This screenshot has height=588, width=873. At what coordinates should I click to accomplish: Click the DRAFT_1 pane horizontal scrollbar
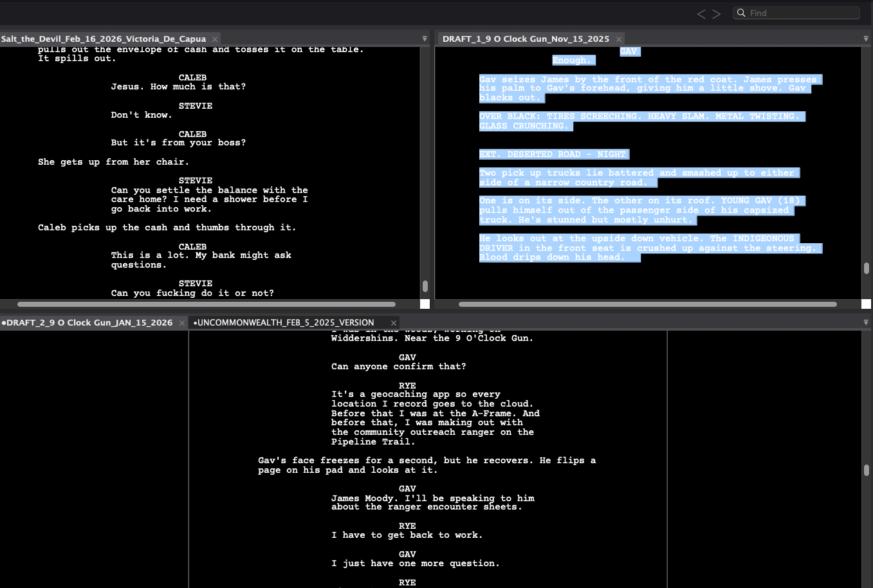coord(647,304)
